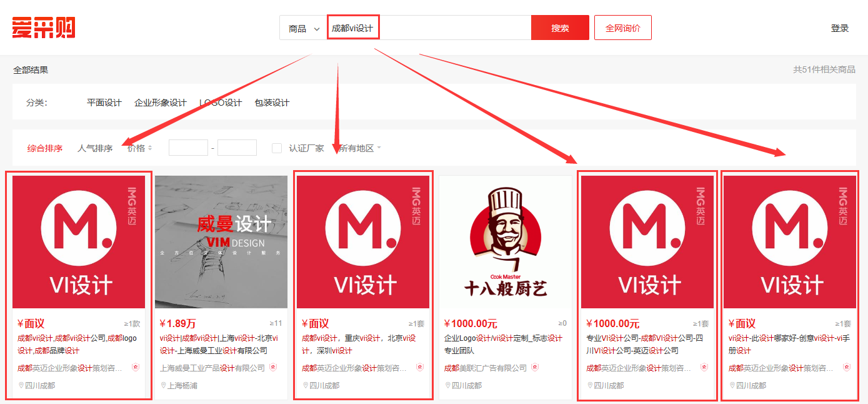868x404 pixels.
Task: Click certification badge on 重庆vi设计 listing
Action: 420,368
